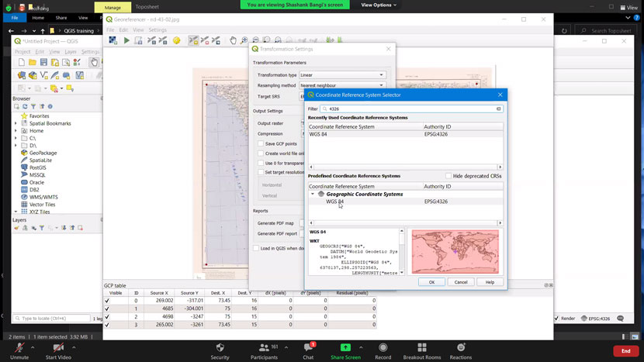The height and width of the screenshot is (362, 644).
Task: Click Filter Legend icon in Layers panel
Action: point(41,228)
